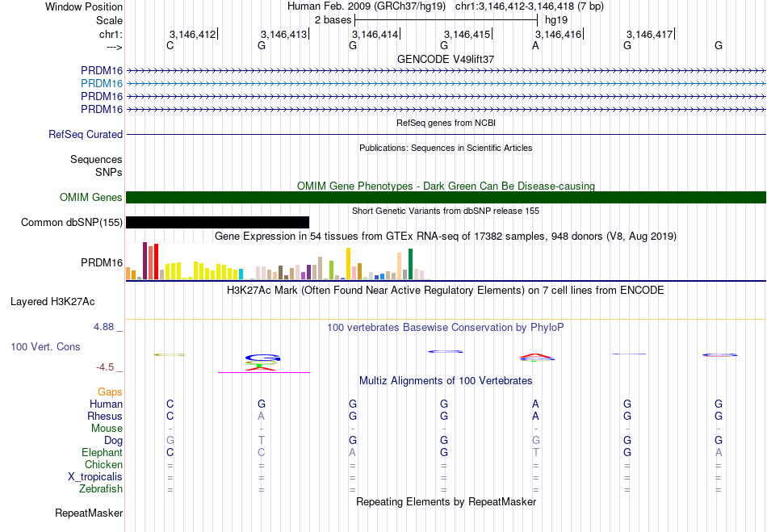Open the Common dbSNP(155) track label
This screenshot has width=767, height=532.
click(72, 223)
